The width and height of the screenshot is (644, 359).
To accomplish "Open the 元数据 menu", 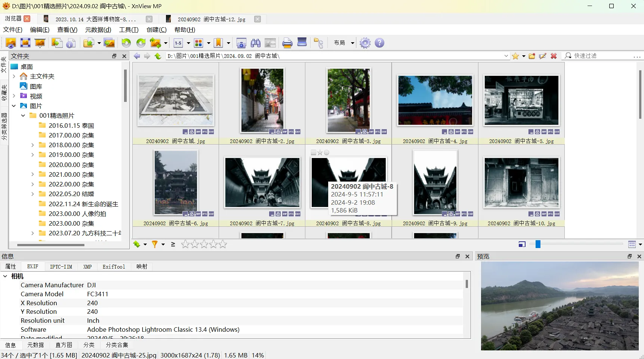I will click(x=98, y=30).
